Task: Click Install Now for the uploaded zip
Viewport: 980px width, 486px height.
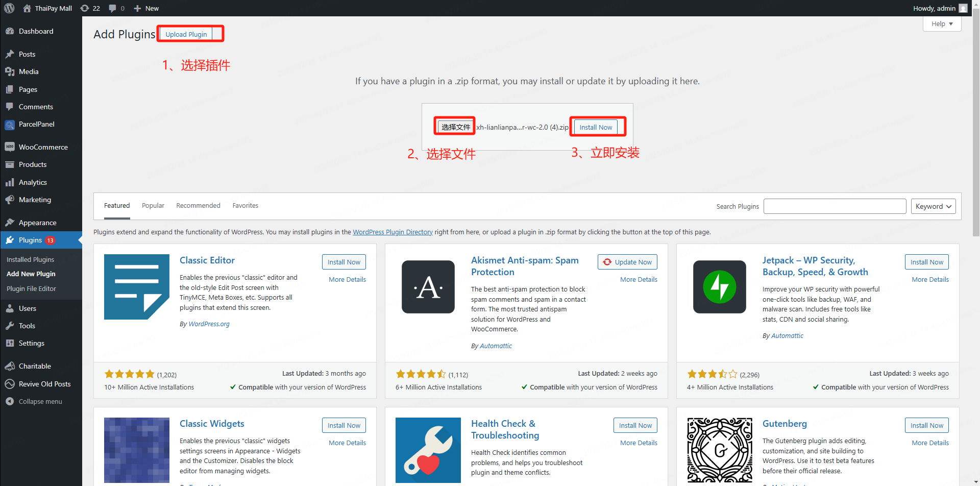Action: click(596, 127)
